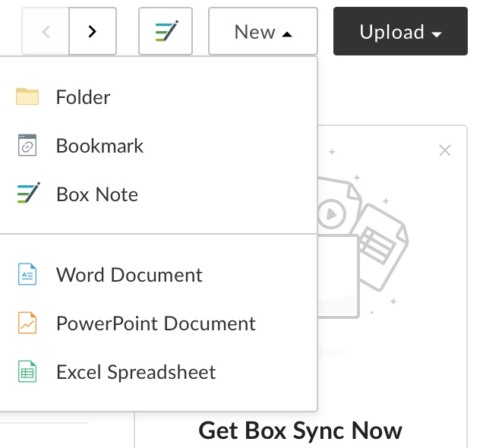Create a new Word Document
486x448 pixels.
coord(159,275)
